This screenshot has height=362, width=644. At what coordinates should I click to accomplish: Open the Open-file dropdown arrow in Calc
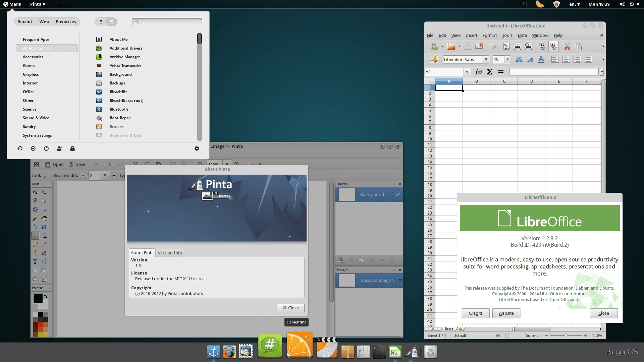point(459,47)
